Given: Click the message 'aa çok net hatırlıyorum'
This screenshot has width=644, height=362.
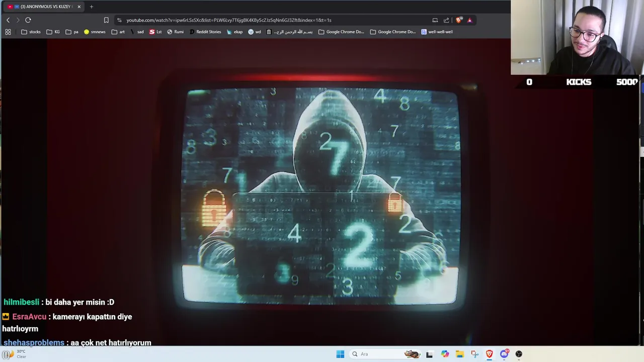Looking at the screenshot, I should click(111, 343).
